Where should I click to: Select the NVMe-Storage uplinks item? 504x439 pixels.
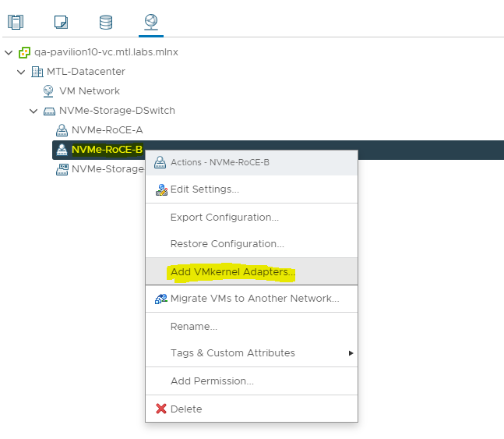(x=107, y=169)
